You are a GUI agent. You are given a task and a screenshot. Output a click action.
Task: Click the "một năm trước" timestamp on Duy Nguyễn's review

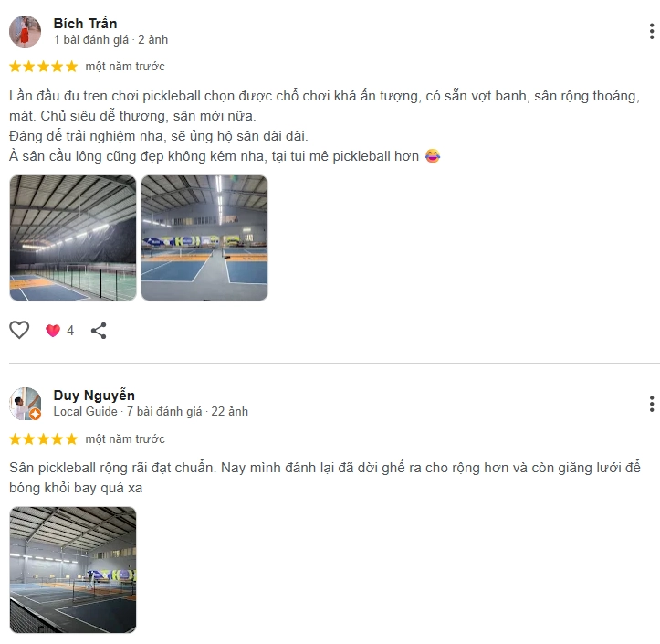pyautogui.click(x=125, y=439)
